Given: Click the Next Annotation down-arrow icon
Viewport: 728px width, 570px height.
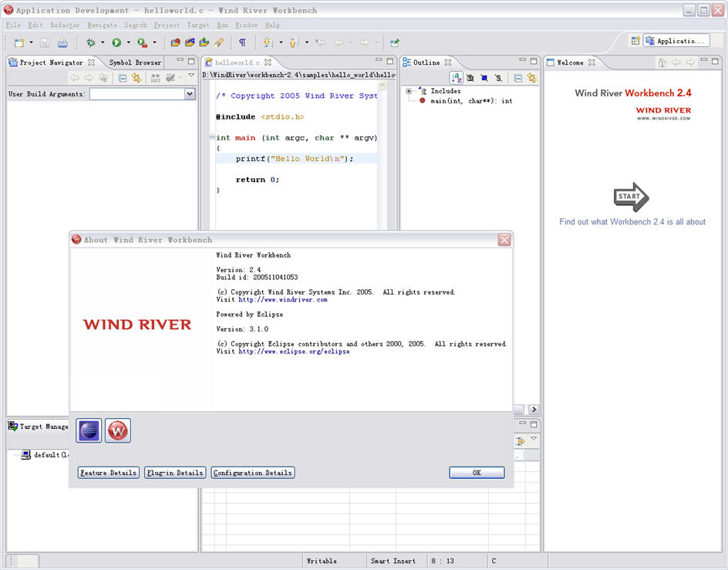Looking at the screenshot, I should 268,42.
